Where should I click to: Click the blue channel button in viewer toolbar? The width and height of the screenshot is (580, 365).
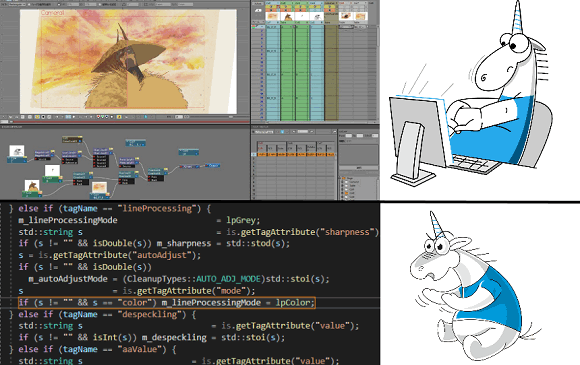point(107,117)
